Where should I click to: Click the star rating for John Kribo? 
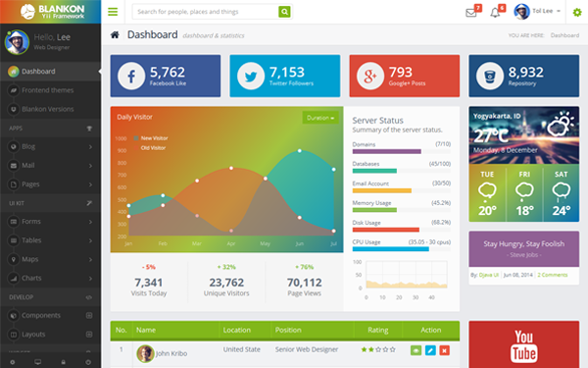pyautogui.click(x=378, y=349)
